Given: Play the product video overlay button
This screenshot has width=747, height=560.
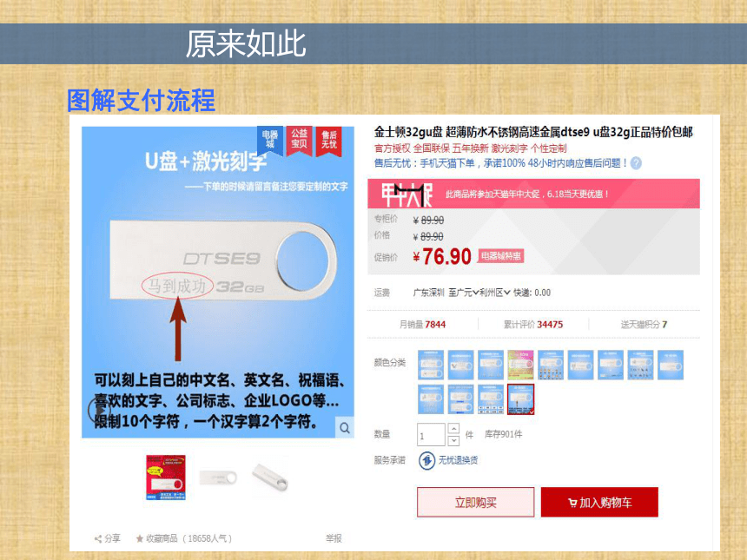Looking at the screenshot, I should (99, 410).
